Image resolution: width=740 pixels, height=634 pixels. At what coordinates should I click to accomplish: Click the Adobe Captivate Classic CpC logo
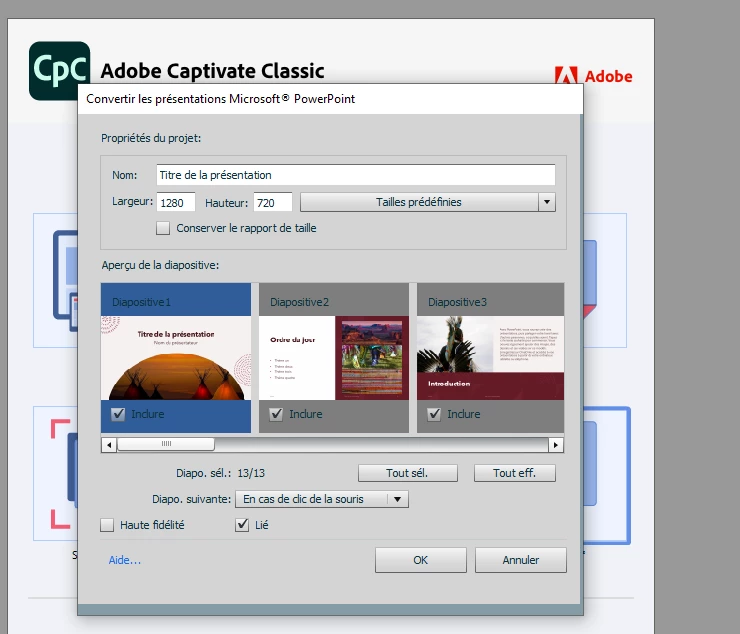tap(59, 70)
